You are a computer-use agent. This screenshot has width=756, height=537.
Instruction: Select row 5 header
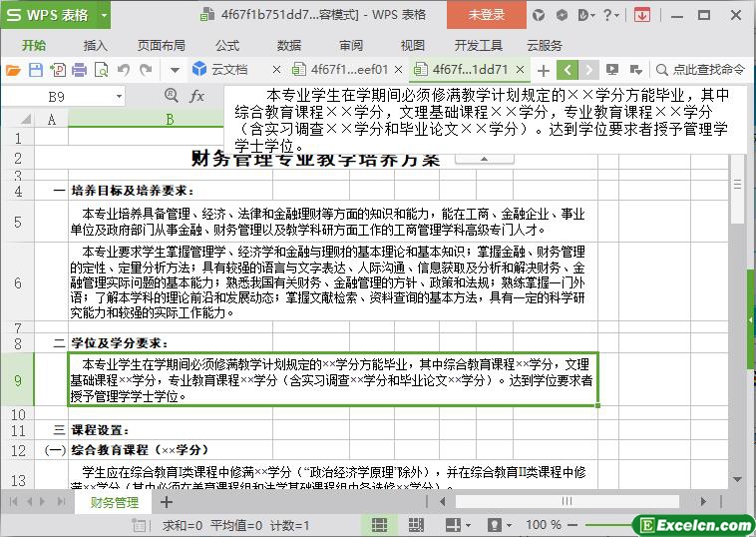click(18, 222)
